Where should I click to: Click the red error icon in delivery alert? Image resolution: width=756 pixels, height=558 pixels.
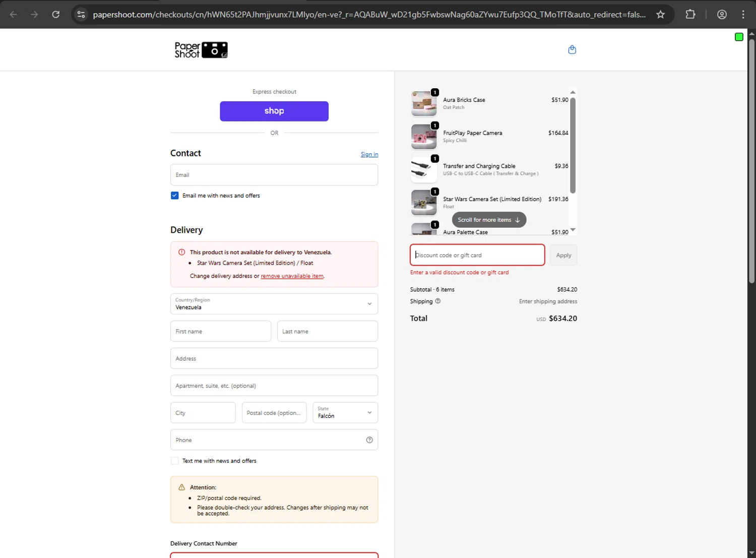click(x=181, y=252)
